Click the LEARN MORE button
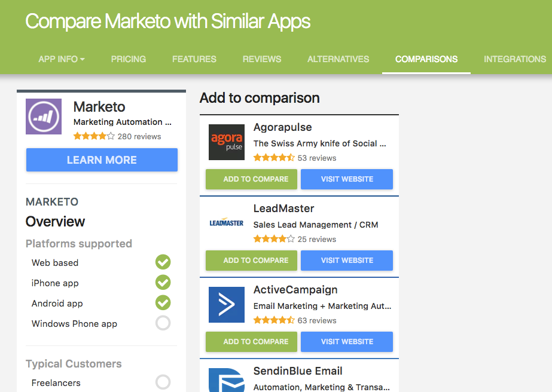The width and height of the screenshot is (552, 392). (102, 160)
